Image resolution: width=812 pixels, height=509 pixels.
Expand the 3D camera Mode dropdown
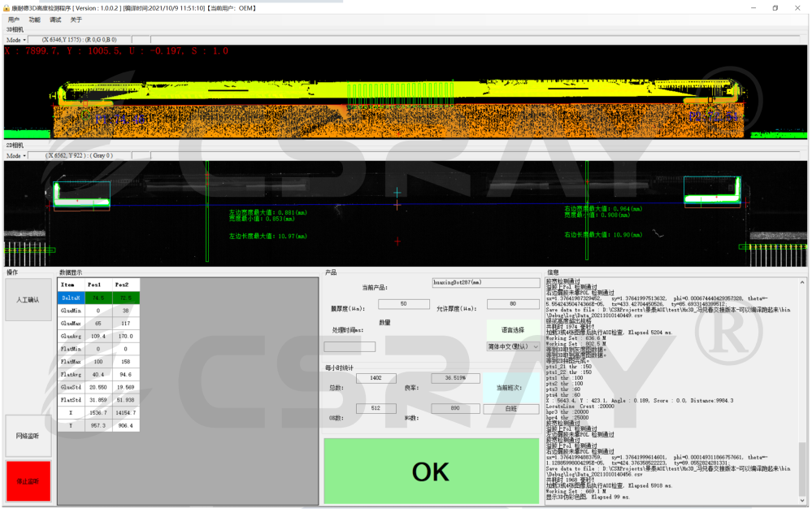[x=16, y=39]
